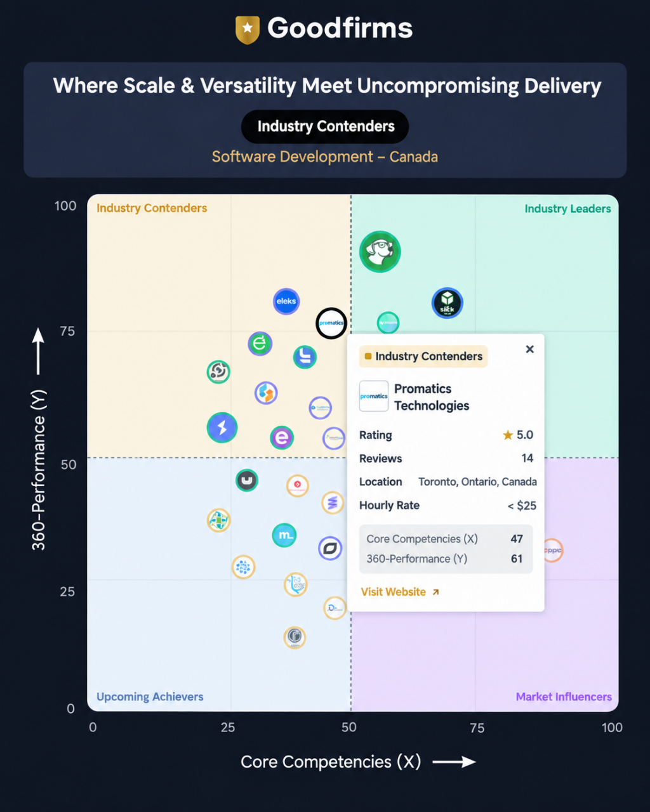The image size is (650, 812).
Task: Select the teal L-shaped logo bubble
Action: (x=305, y=357)
